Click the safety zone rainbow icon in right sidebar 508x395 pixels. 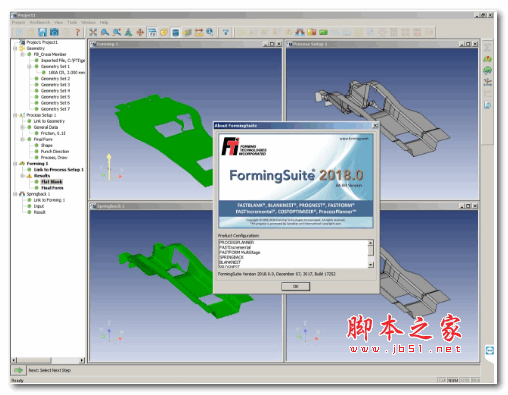point(487,59)
